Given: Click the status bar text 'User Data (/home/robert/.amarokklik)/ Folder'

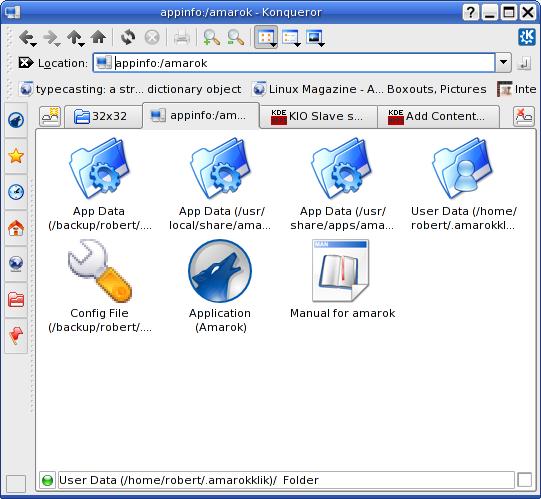Looking at the screenshot, I should 188,480.
